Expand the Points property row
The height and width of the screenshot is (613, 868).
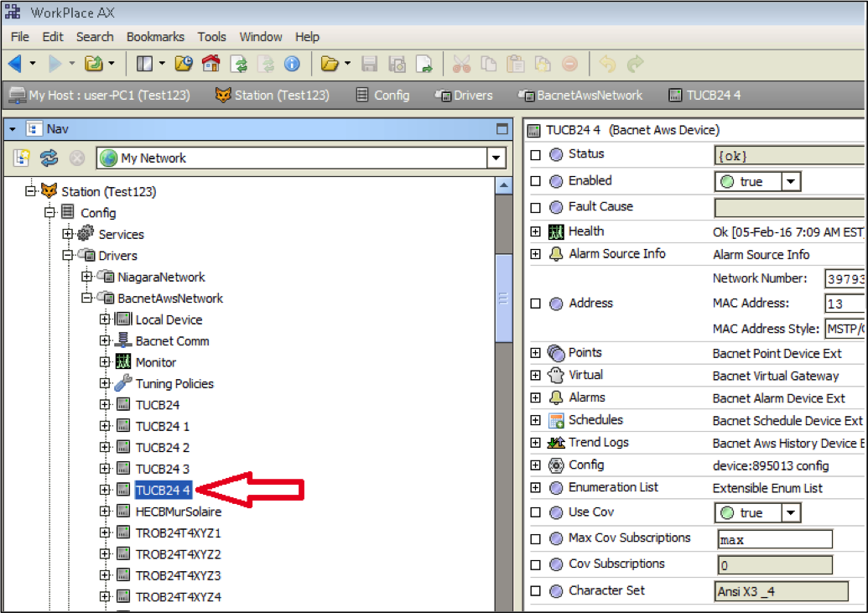pyautogui.click(x=535, y=353)
